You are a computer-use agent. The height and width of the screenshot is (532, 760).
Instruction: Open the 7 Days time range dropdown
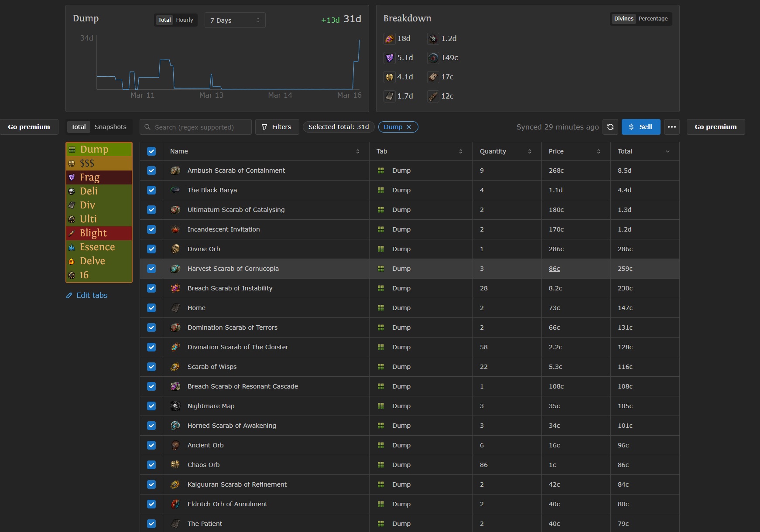[x=235, y=20]
